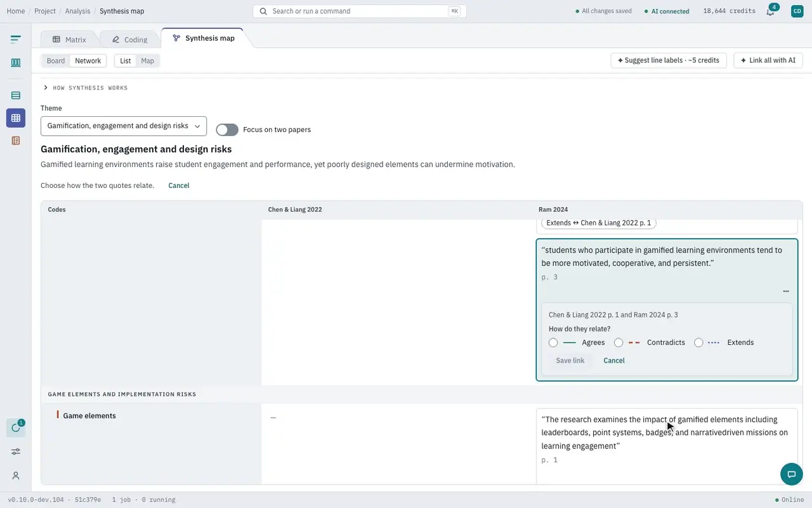Select the Contradicts radio option

coord(619,343)
